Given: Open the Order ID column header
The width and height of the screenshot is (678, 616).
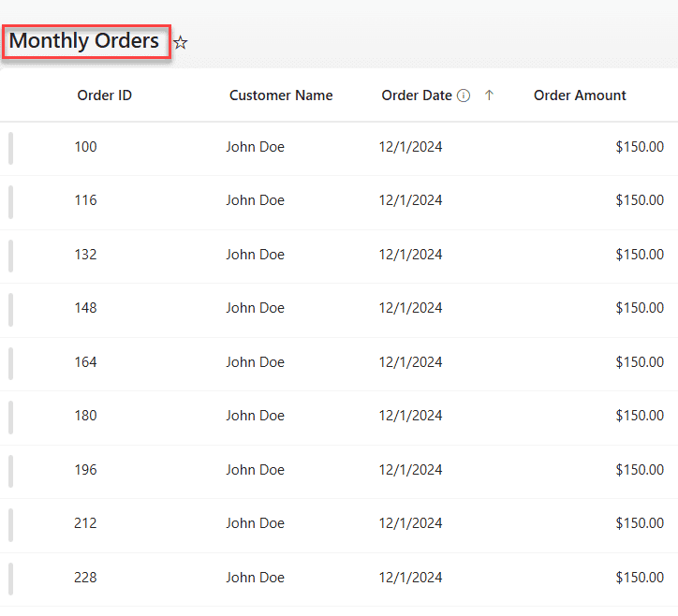Looking at the screenshot, I should pyautogui.click(x=104, y=95).
